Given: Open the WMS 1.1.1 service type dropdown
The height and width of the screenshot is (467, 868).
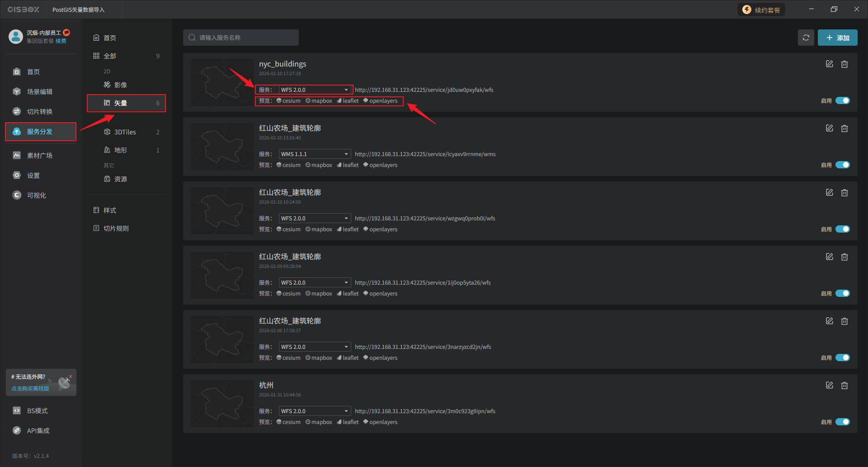Looking at the screenshot, I should [x=315, y=154].
